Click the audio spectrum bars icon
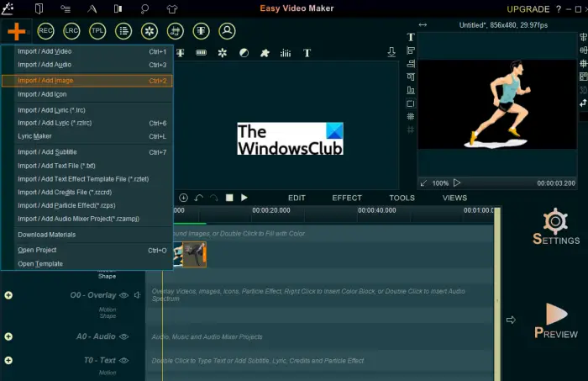The image size is (588, 381). [x=286, y=53]
